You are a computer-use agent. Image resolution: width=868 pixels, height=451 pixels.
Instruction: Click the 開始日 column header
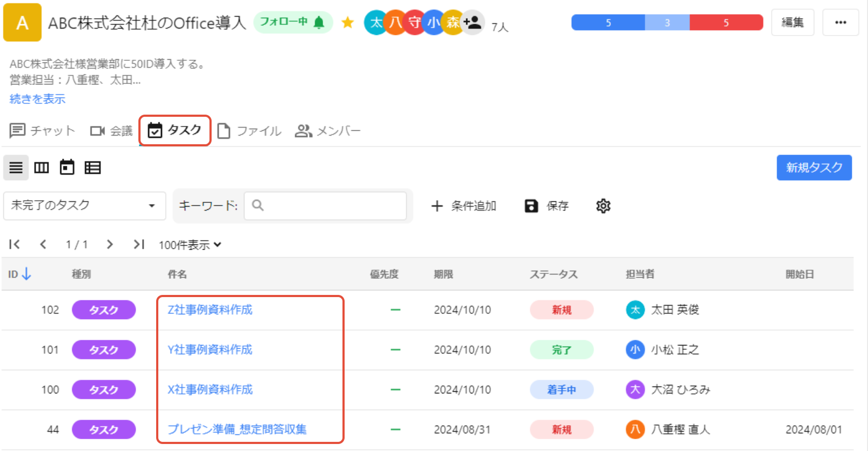click(800, 274)
